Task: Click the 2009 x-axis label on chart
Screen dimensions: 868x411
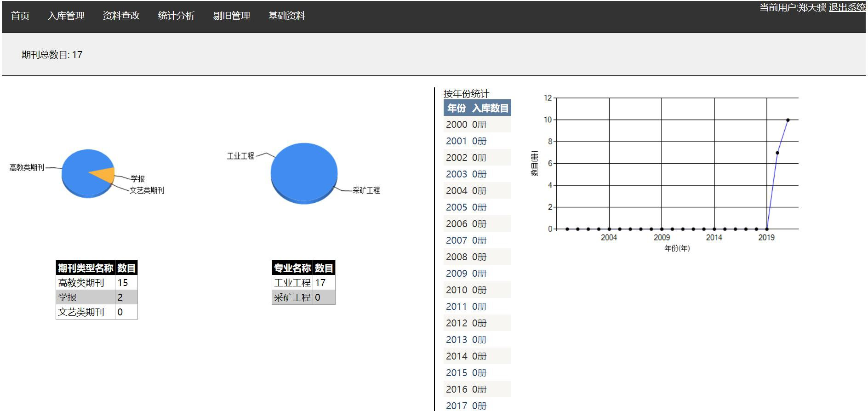Action: tap(662, 237)
